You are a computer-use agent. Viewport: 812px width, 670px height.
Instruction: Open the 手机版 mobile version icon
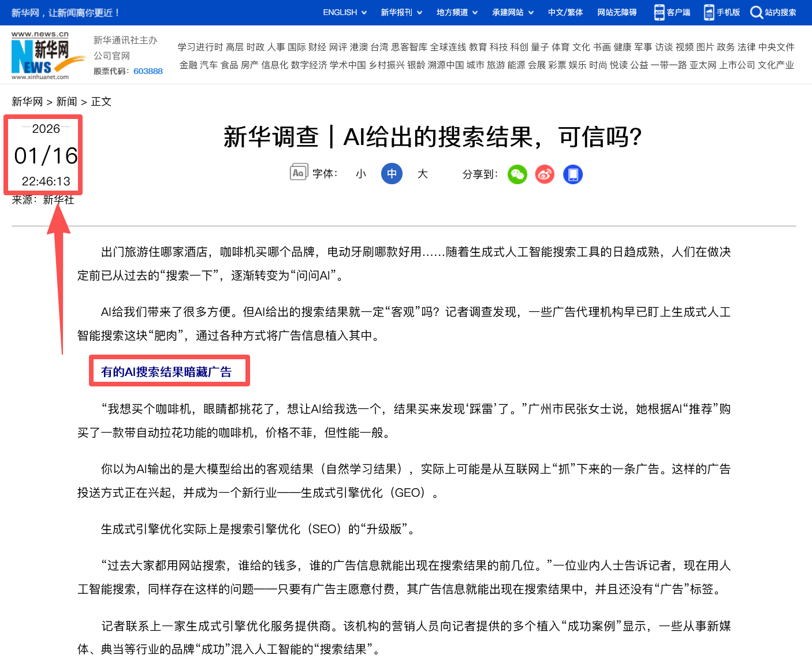point(709,12)
